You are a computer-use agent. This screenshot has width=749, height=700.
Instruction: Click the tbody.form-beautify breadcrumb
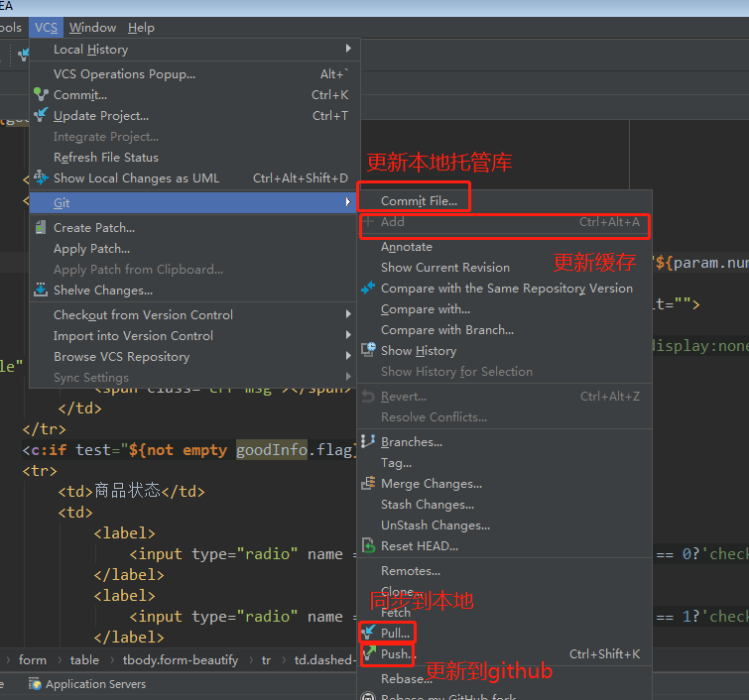pos(181,660)
